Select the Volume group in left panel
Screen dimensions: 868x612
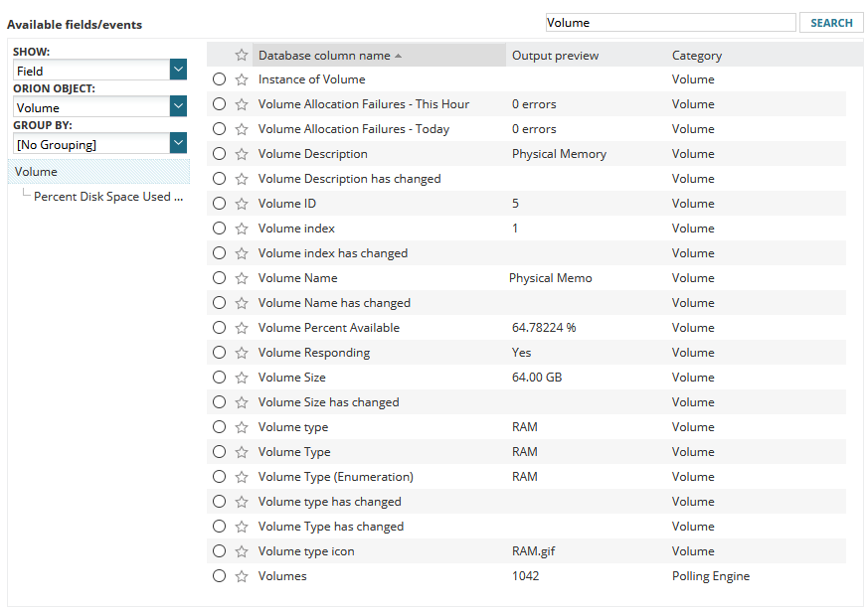(x=36, y=171)
